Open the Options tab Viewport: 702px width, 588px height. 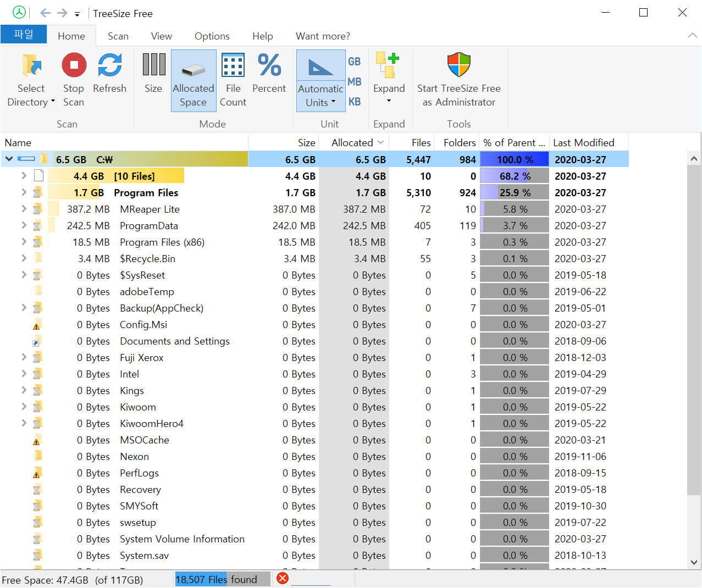212,36
